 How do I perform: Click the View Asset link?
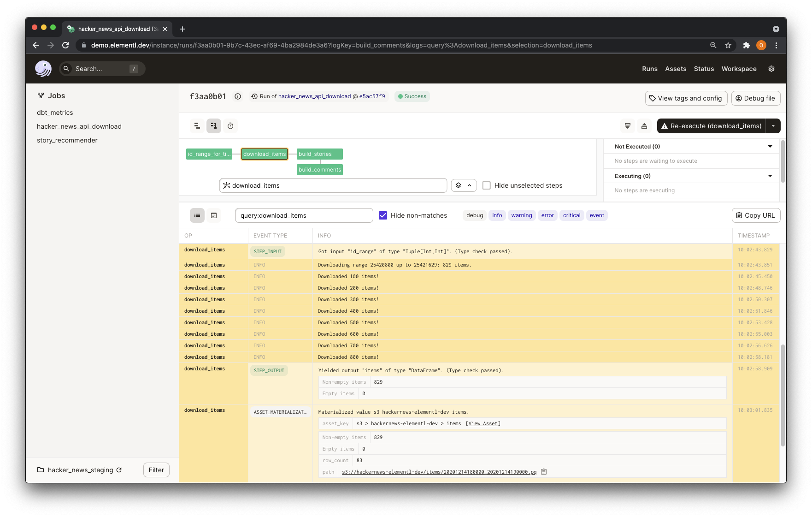pyautogui.click(x=483, y=423)
